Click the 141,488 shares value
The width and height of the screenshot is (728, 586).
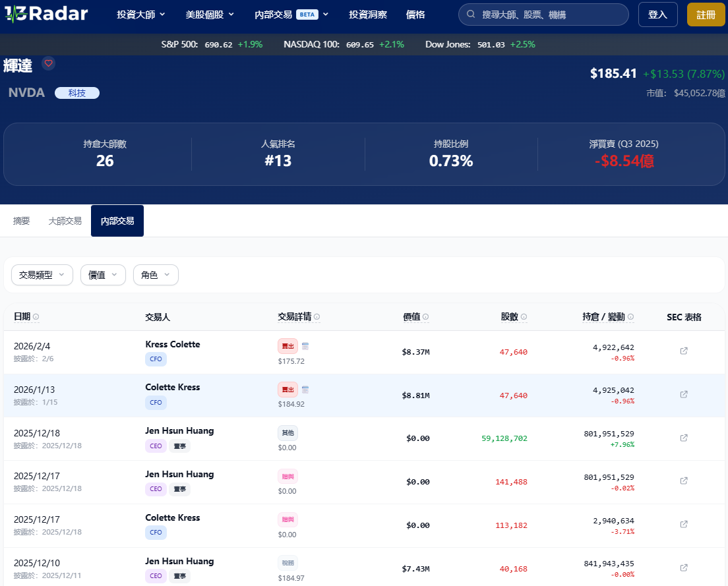coord(511,482)
